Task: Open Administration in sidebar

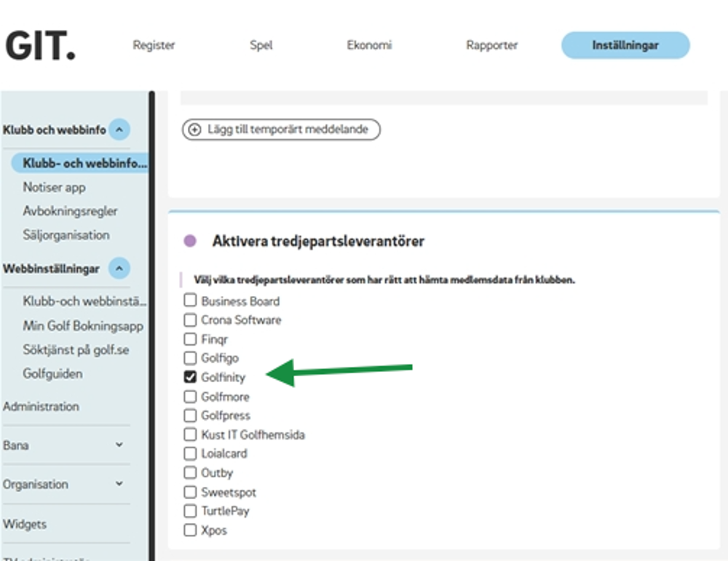Action: (x=41, y=407)
